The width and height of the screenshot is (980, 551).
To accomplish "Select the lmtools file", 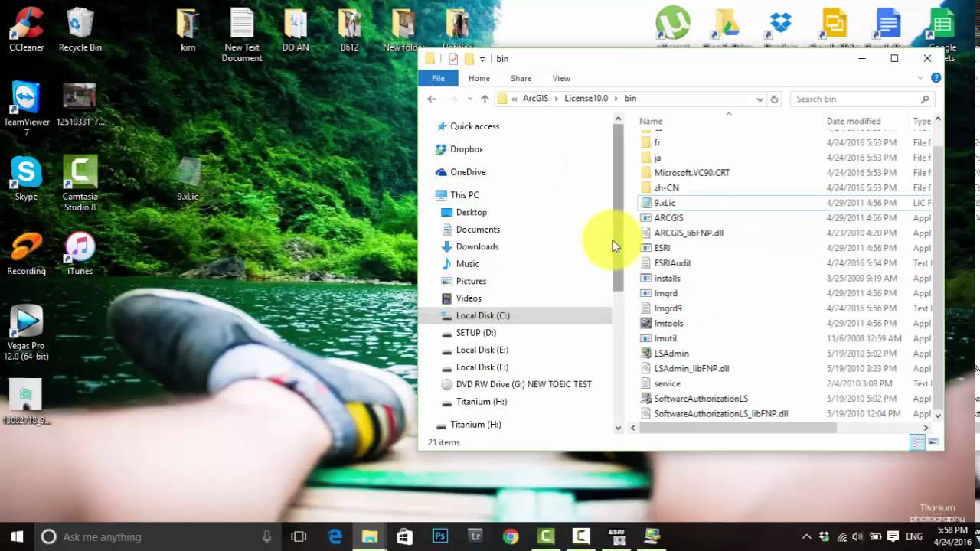I will click(x=668, y=323).
